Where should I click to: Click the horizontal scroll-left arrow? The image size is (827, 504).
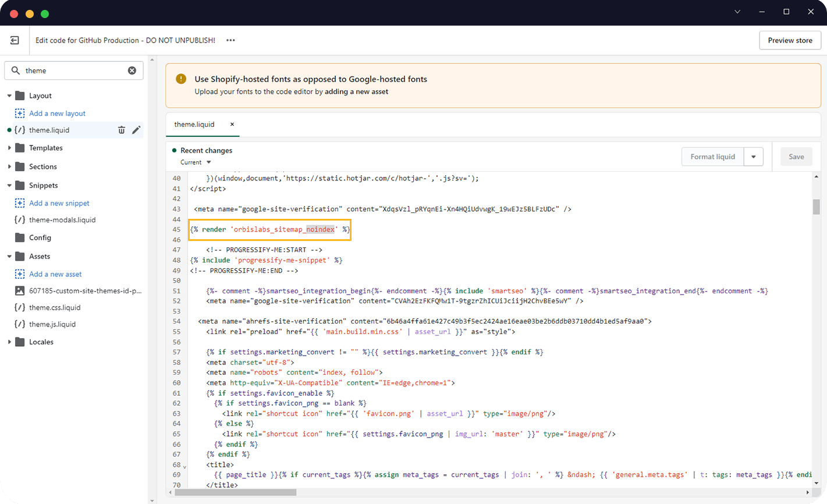click(x=170, y=492)
